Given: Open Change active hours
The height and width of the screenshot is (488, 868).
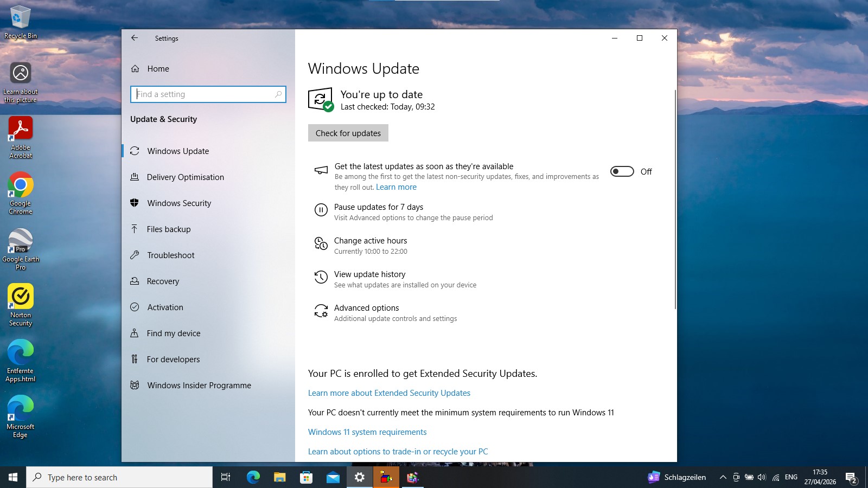Looking at the screenshot, I should [371, 241].
